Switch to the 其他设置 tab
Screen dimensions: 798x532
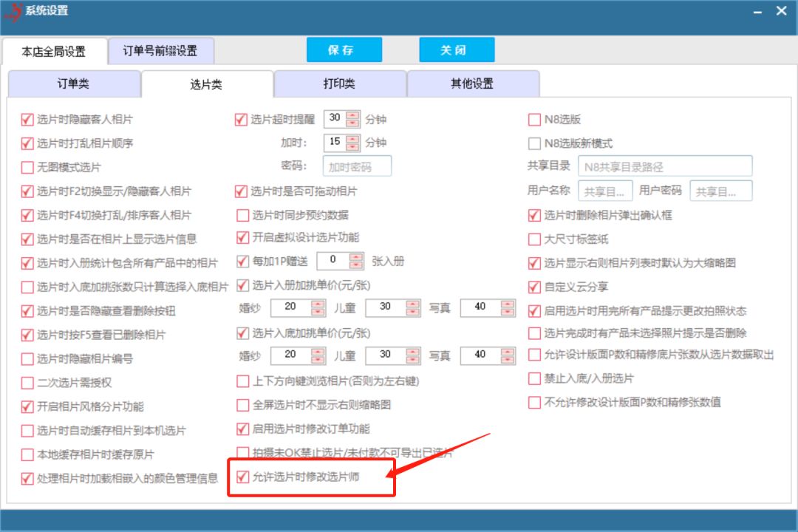(473, 83)
